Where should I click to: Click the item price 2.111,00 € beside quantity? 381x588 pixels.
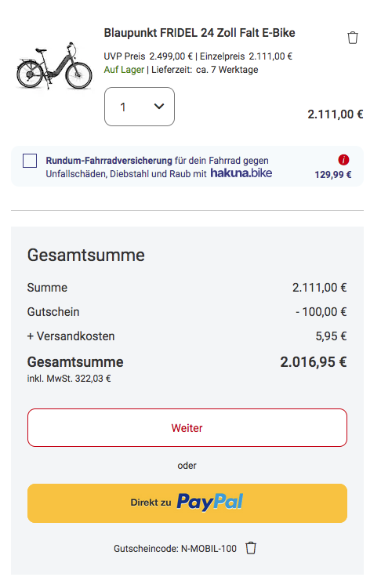[x=336, y=114]
